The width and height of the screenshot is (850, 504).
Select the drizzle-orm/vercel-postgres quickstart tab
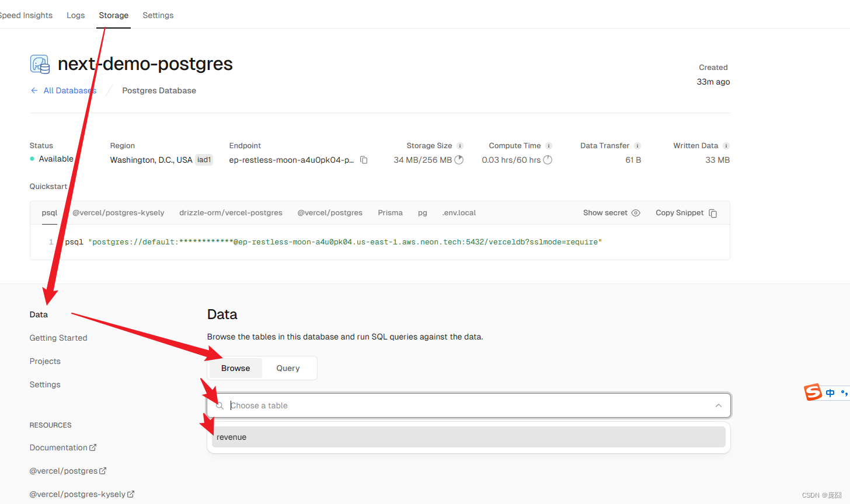pyautogui.click(x=231, y=213)
